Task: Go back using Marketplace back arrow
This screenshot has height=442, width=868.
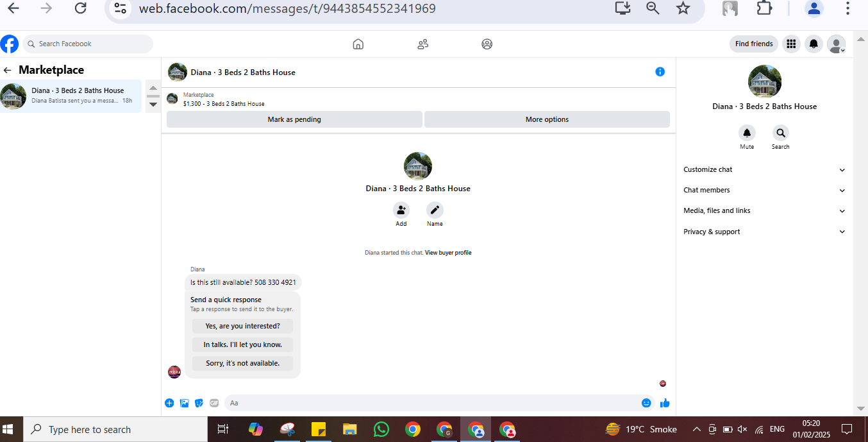Action: coord(8,70)
